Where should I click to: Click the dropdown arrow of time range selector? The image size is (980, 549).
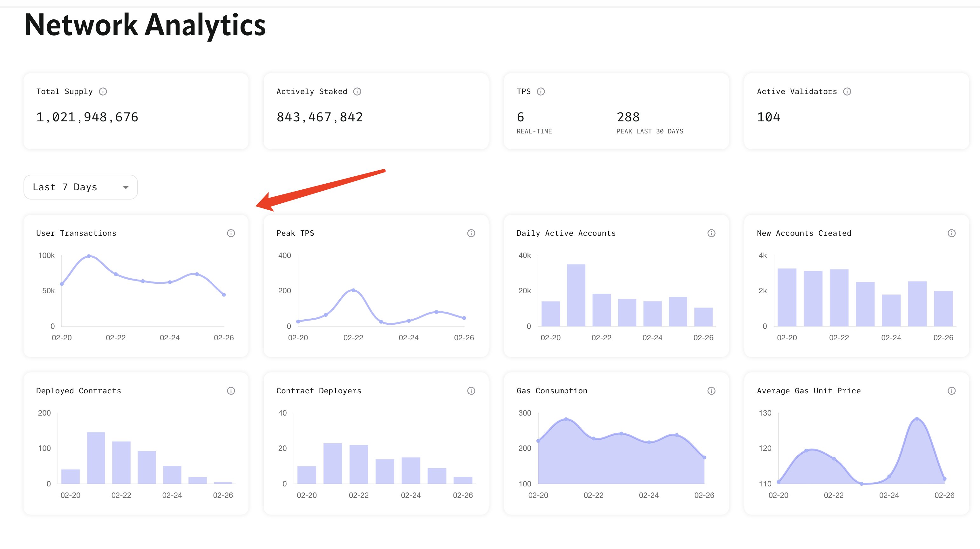coord(126,187)
